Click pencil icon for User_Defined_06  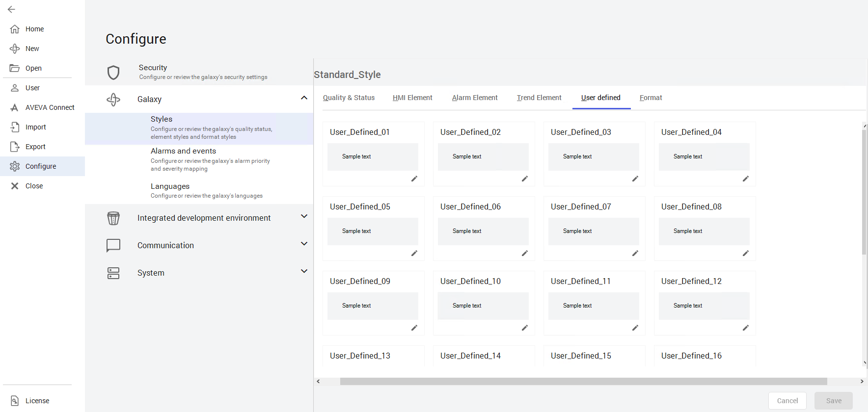pyautogui.click(x=524, y=253)
